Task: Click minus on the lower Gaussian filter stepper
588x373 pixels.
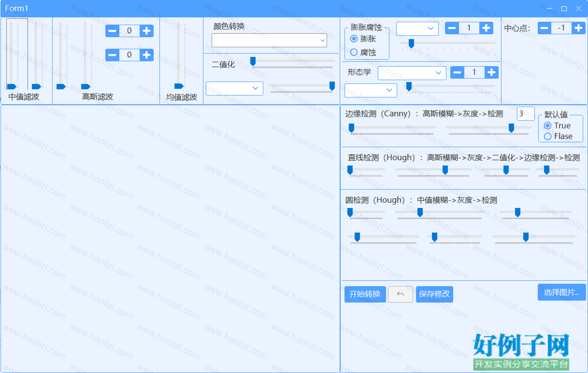Action: point(112,55)
